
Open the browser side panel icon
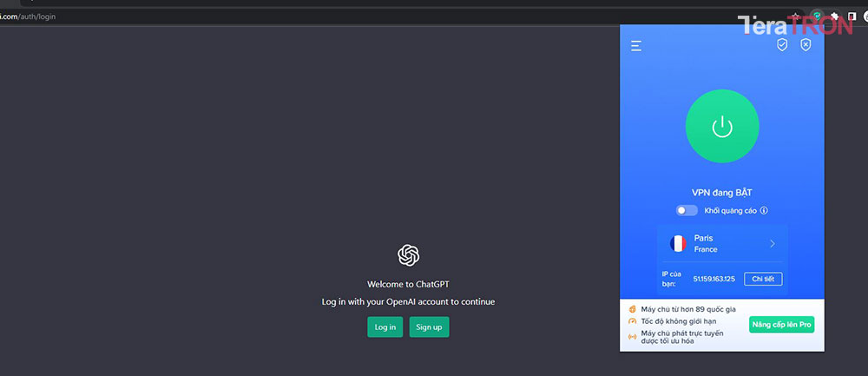pyautogui.click(x=852, y=16)
